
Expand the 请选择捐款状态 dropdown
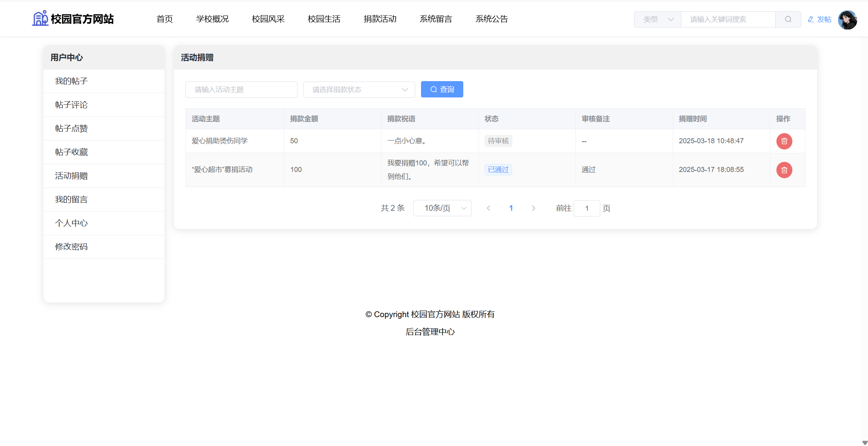(359, 90)
